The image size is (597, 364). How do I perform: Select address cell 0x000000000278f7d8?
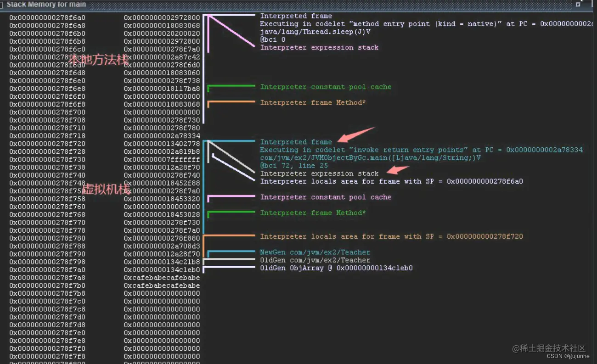coord(47,325)
